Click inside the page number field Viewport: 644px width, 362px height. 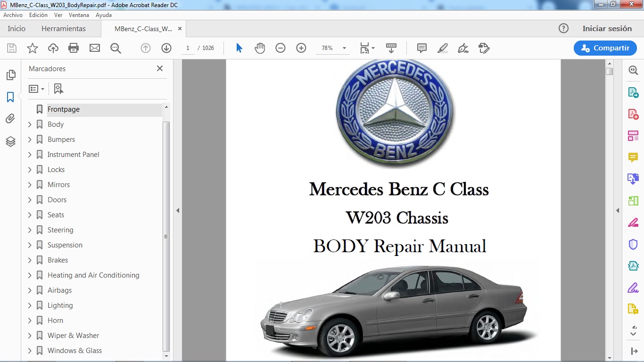pyautogui.click(x=187, y=48)
